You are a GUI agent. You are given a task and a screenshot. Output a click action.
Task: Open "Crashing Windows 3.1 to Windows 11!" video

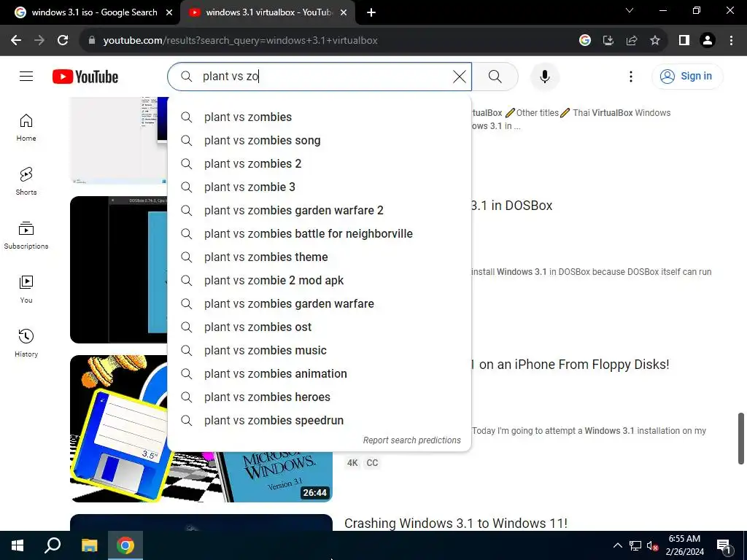[456, 524]
